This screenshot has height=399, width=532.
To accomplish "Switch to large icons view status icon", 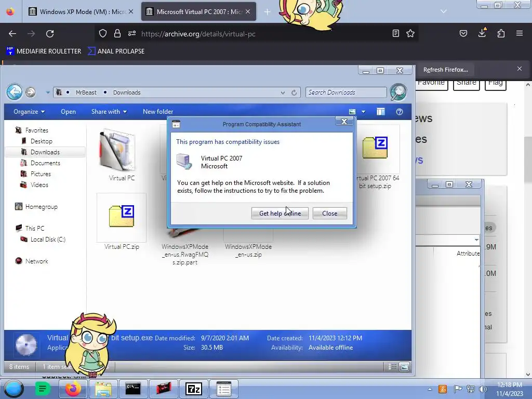I will pyautogui.click(x=404, y=367).
